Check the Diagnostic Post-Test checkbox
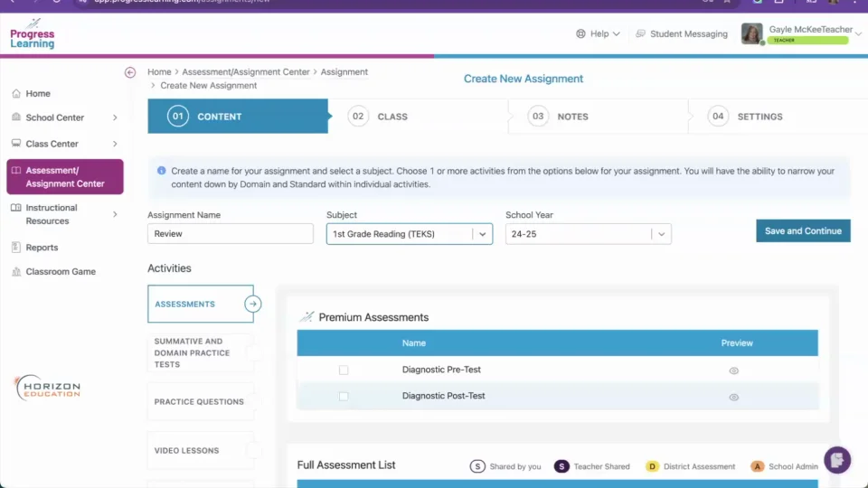Image resolution: width=868 pixels, height=488 pixels. click(344, 396)
